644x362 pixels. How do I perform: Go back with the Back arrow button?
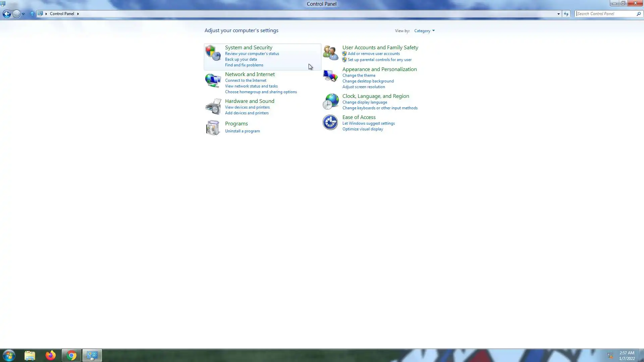click(7, 14)
